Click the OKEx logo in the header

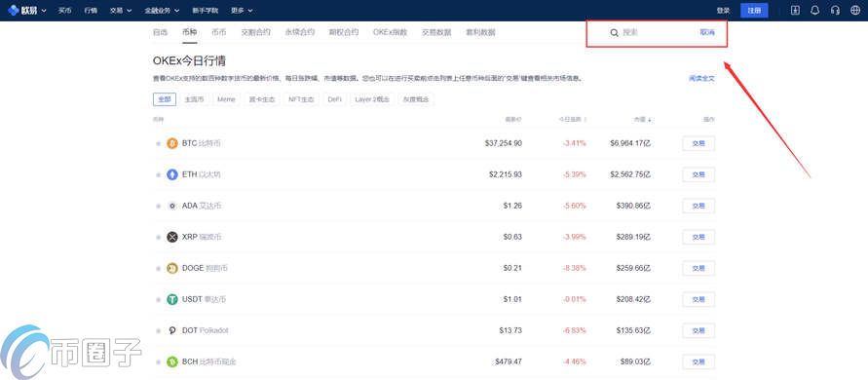click(x=22, y=10)
